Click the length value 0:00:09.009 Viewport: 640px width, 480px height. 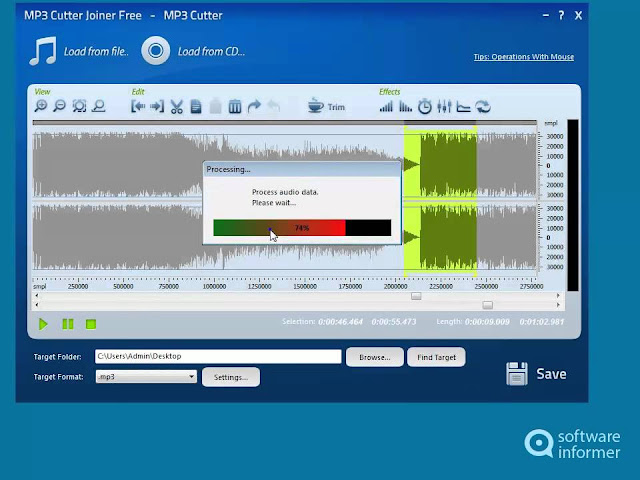(x=487, y=322)
